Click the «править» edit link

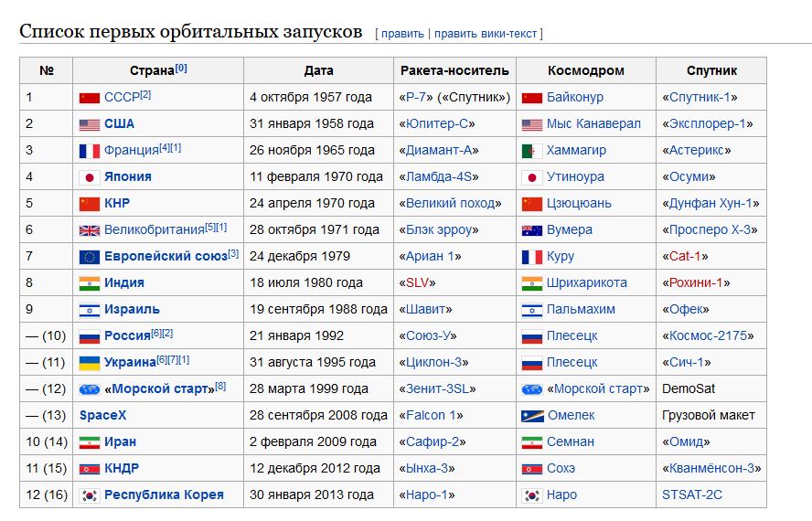402,34
